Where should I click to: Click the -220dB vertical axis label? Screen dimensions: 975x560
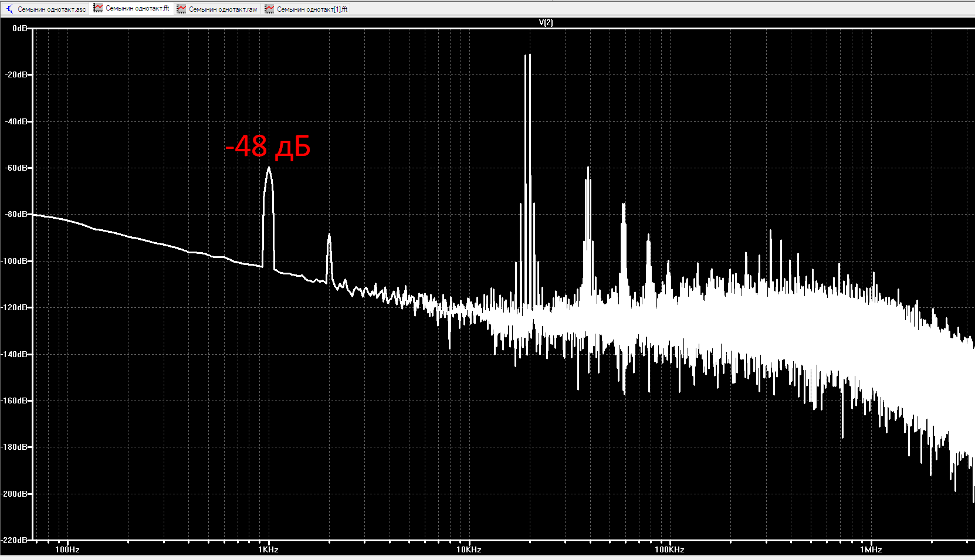[x=14, y=539]
